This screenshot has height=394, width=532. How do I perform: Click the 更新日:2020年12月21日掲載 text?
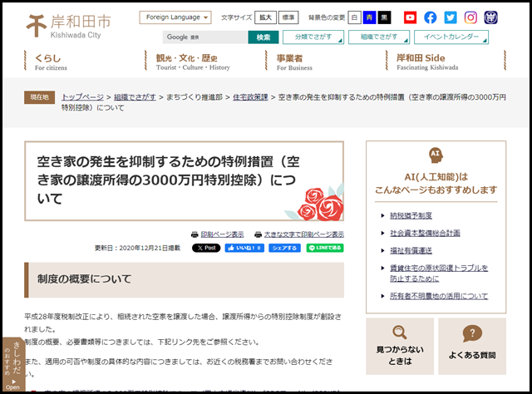pyautogui.click(x=137, y=248)
